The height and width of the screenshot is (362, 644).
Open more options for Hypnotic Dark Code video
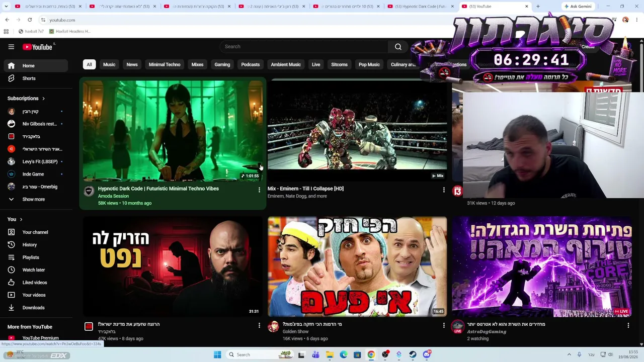click(x=259, y=190)
